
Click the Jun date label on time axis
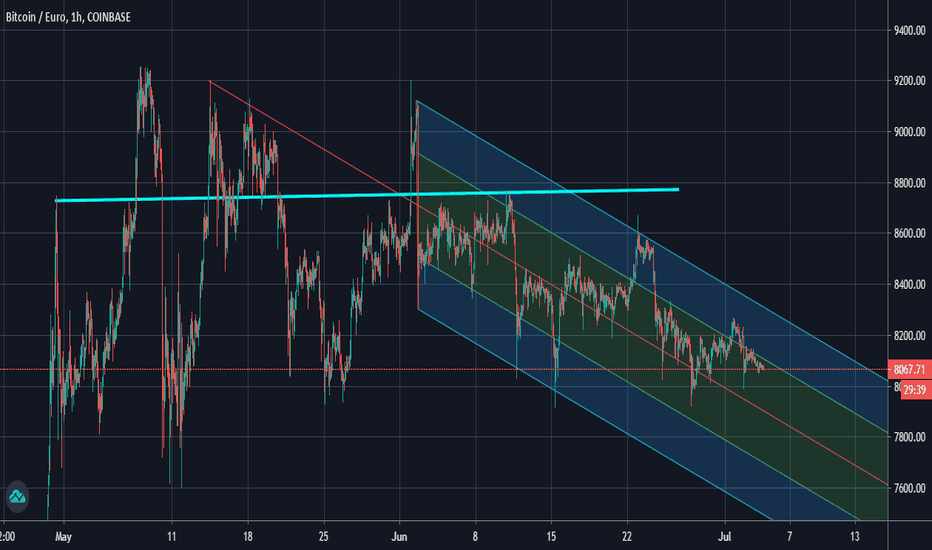(399, 536)
